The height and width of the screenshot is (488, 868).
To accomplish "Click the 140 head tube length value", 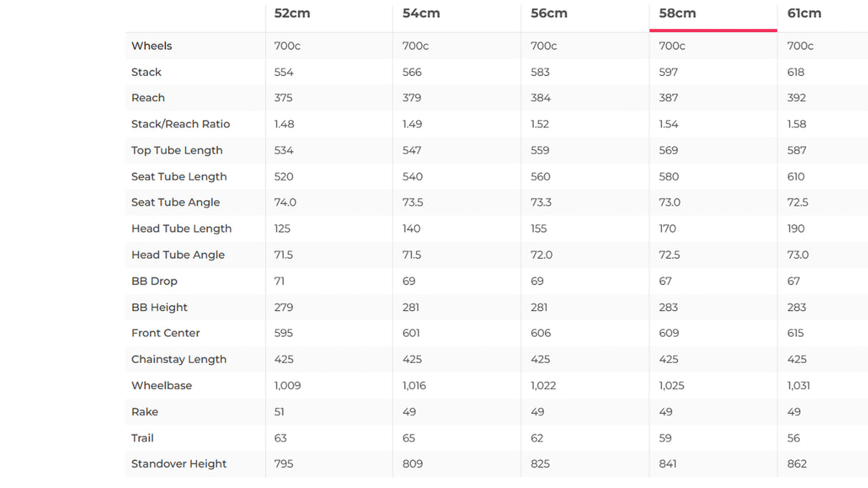I will 412,229.
